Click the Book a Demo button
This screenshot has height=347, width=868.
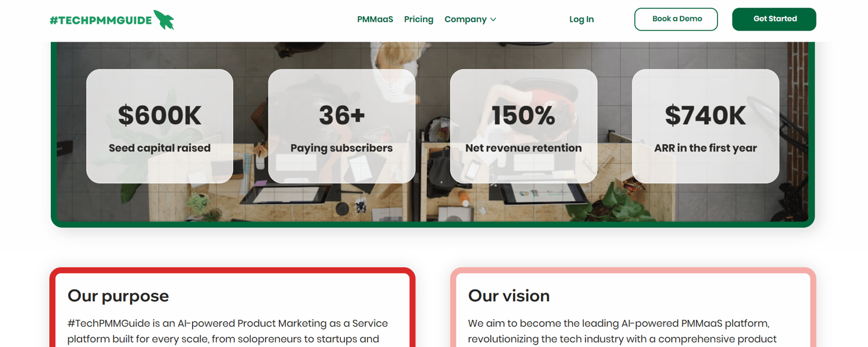(676, 19)
